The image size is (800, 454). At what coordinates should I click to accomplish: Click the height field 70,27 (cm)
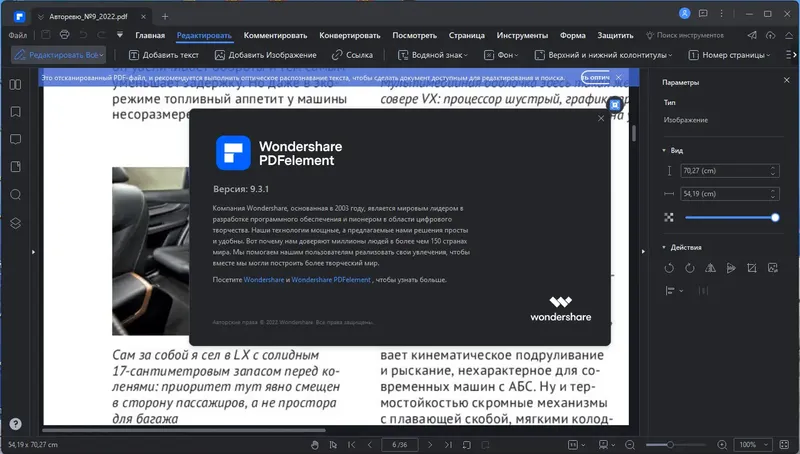click(x=730, y=171)
